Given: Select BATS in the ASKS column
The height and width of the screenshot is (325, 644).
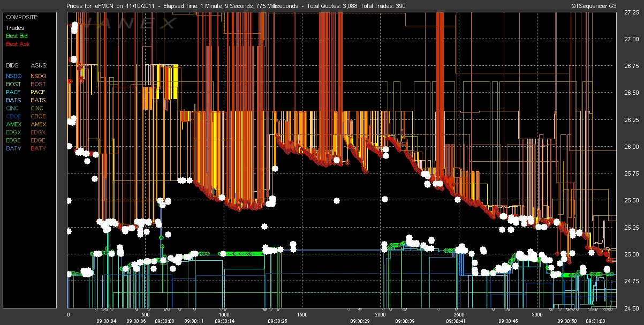Looking at the screenshot, I should click(x=39, y=100).
